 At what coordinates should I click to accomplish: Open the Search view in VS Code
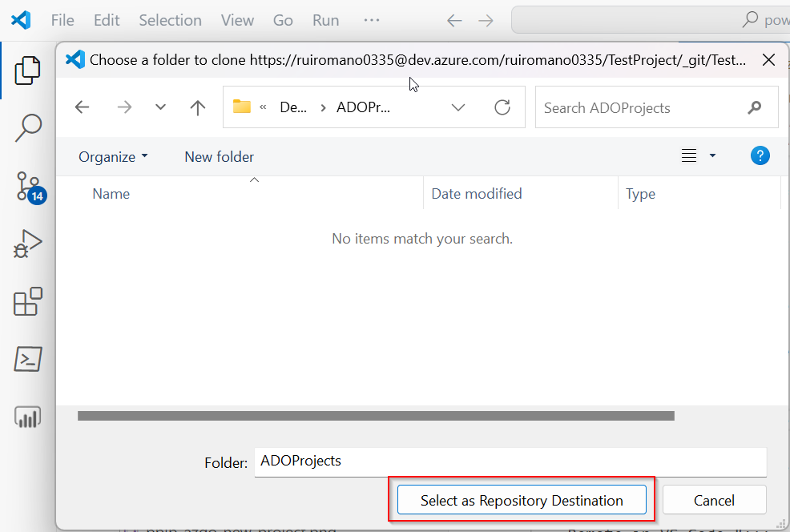coord(27,128)
